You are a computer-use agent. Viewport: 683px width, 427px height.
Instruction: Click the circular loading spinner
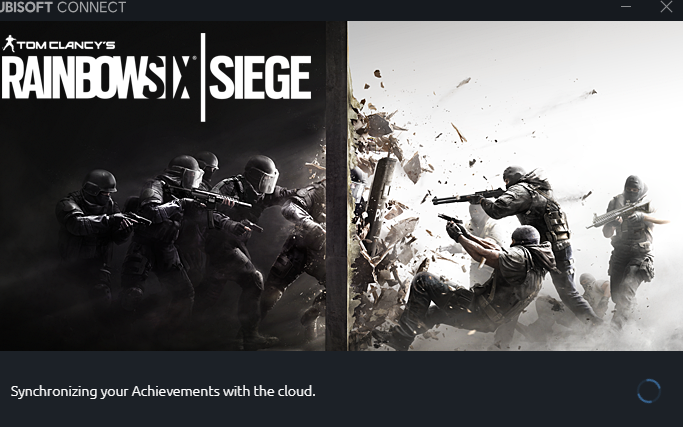coord(649,391)
